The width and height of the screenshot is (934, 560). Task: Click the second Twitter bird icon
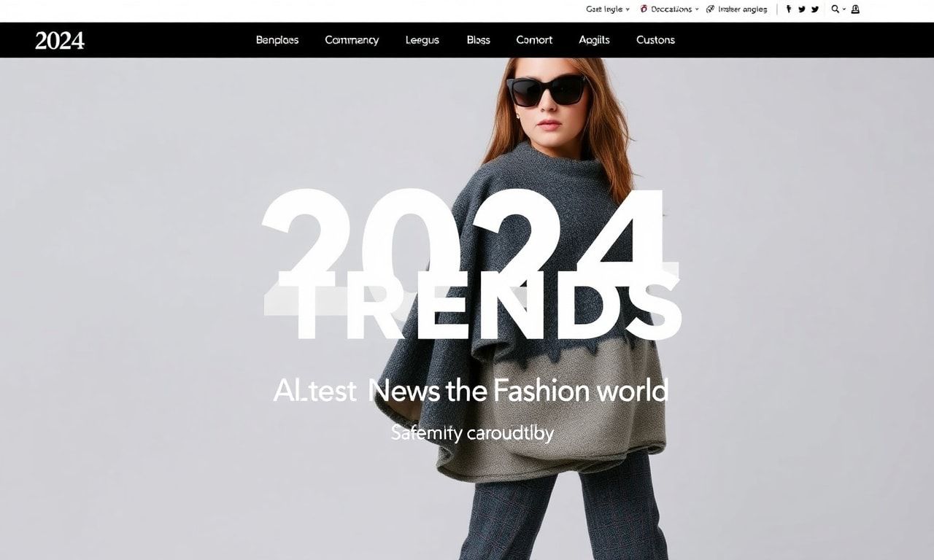[x=815, y=9]
